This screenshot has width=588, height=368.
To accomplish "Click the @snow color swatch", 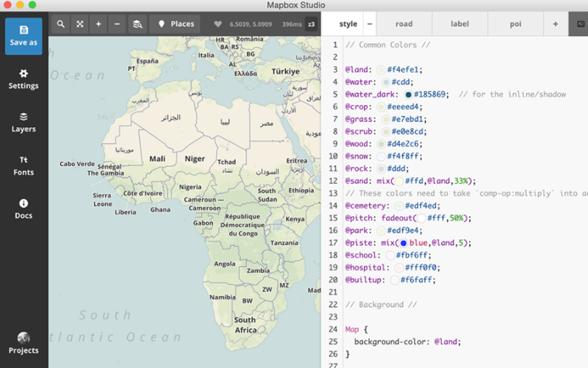I will [381, 156].
